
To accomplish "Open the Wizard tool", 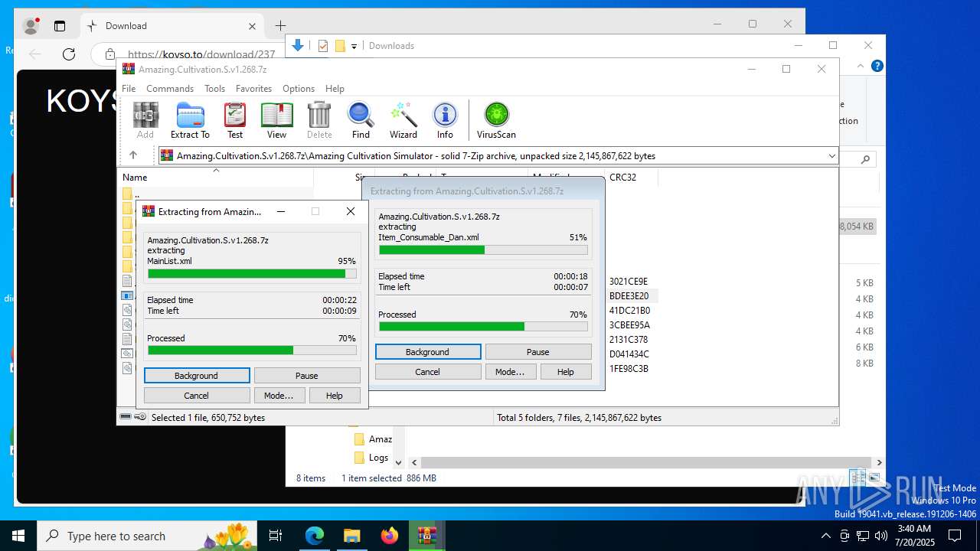I will click(403, 120).
